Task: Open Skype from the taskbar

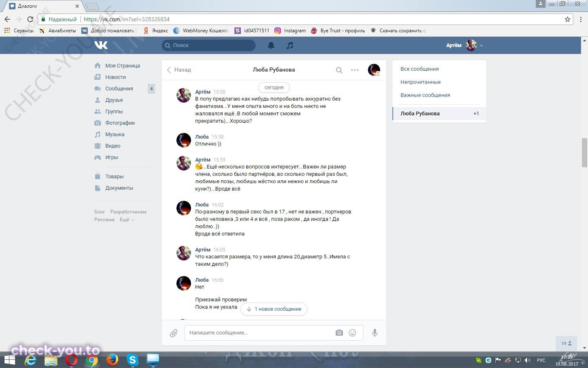Action: pos(132,360)
